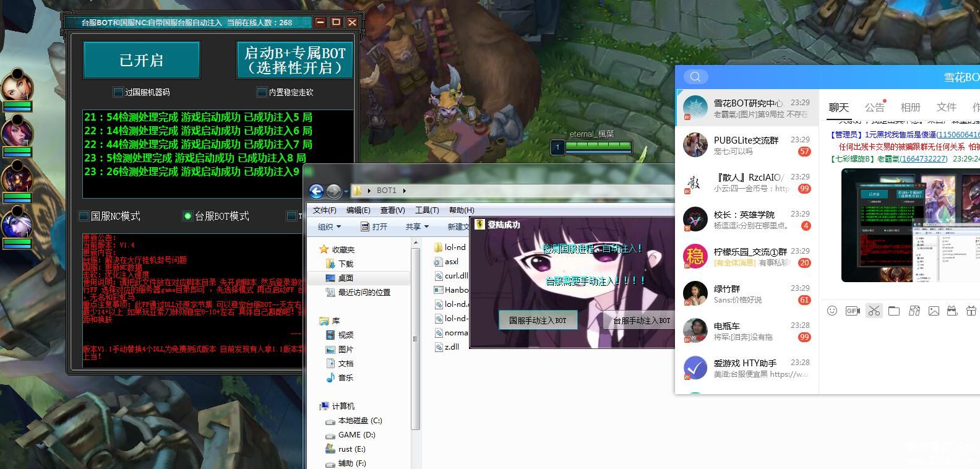Click the 国服手动注入BOT button
Viewport: 980px width, 469px height.
tap(538, 320)
